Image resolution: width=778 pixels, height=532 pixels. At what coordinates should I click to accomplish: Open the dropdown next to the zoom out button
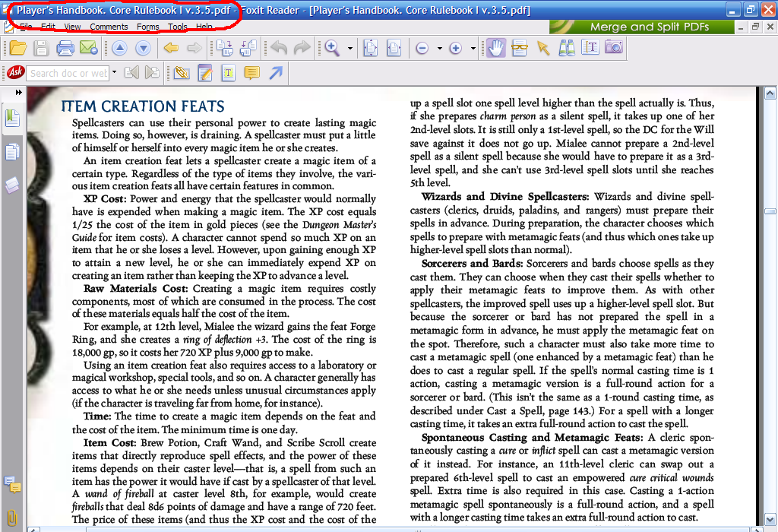(x=440, y=49)
